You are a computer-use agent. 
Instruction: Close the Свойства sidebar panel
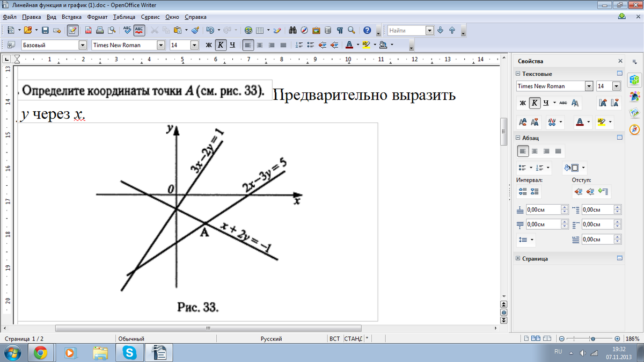click(x=620, y=61)
